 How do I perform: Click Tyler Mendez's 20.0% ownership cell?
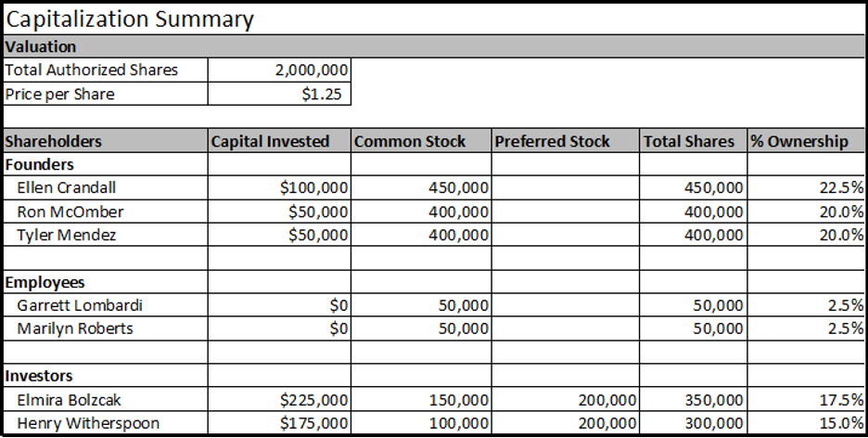[x=806, y=235]
